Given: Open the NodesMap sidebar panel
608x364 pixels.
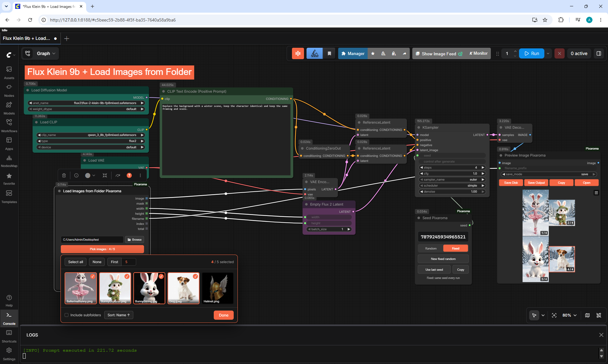Looking at the screenshot, I should [9, 161].
